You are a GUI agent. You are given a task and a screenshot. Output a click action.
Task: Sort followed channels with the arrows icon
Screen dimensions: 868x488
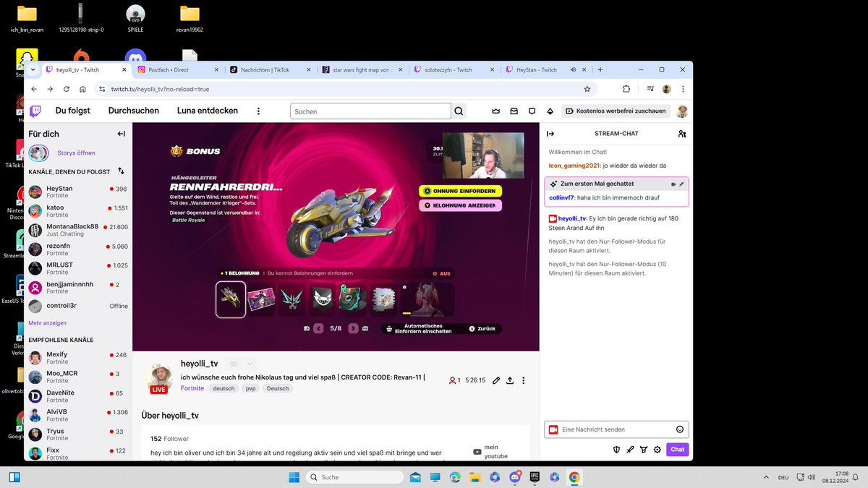(x=121, y=171)
